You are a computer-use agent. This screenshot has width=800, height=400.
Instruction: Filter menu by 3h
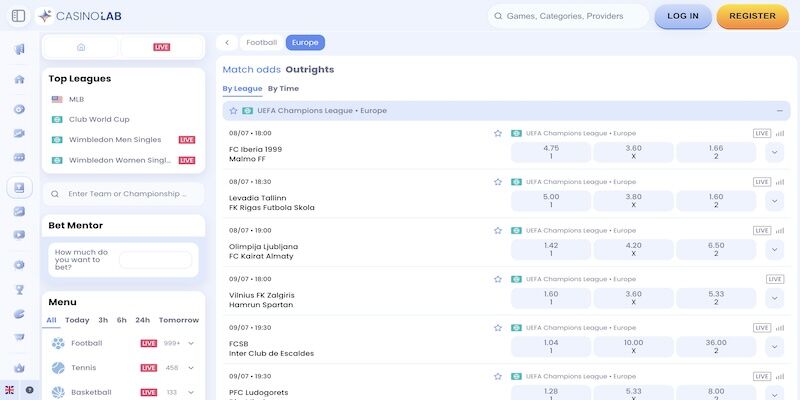pyautogui.click(x=103, y=320)
